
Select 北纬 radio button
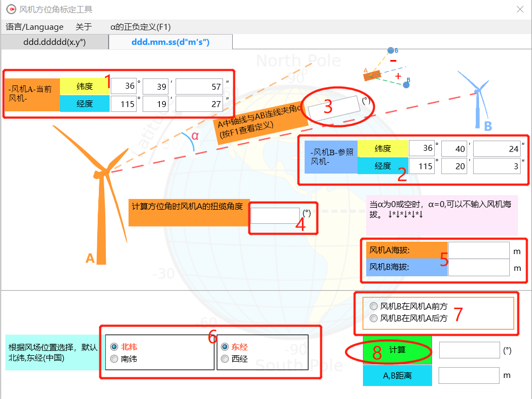point(114,347)
